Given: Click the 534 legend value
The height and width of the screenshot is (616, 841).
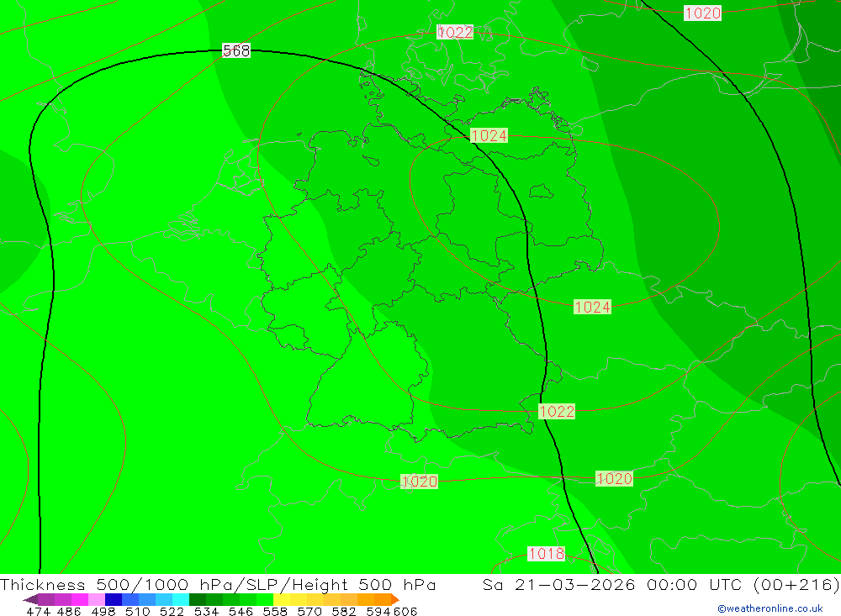Looking at the screenshot, I should (206, 612).
